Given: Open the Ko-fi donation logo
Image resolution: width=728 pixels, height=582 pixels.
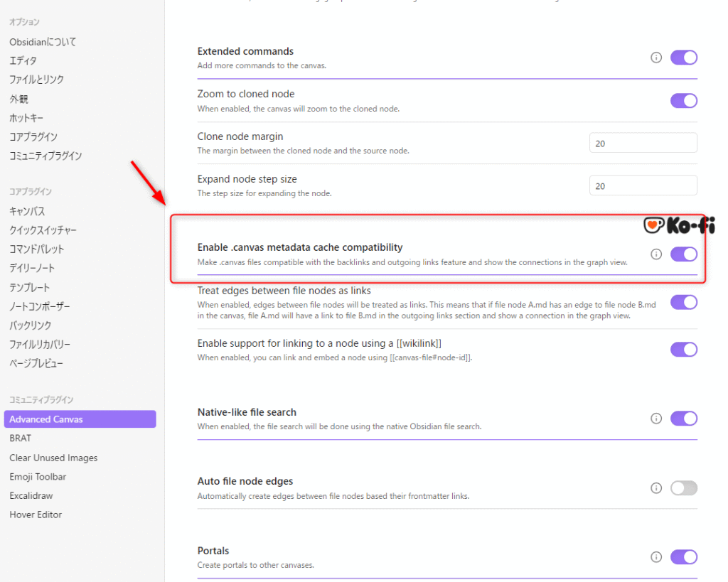Looking at the screenshot, I should pyautogui.click(x=679, y=225).
